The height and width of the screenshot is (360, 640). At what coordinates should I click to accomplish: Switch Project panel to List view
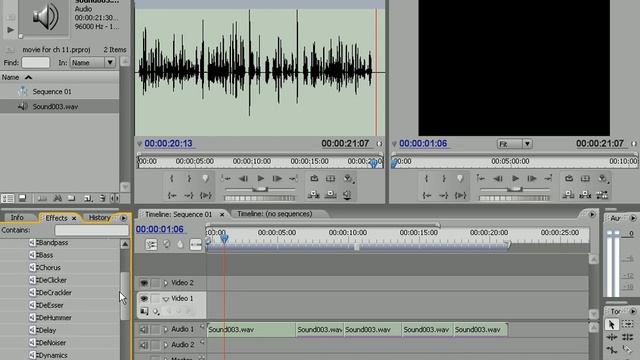tap(7, 198)
